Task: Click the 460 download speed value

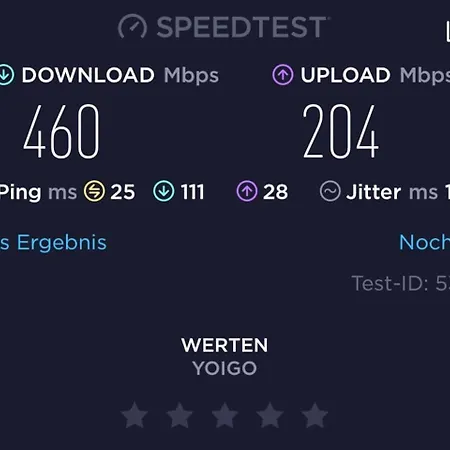Action: point(62,131)
